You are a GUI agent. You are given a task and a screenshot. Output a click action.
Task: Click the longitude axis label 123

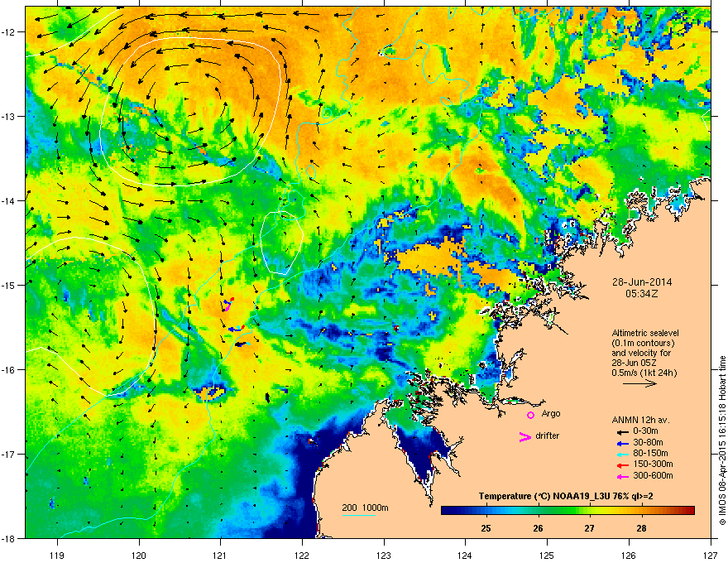tap(384, 555)
